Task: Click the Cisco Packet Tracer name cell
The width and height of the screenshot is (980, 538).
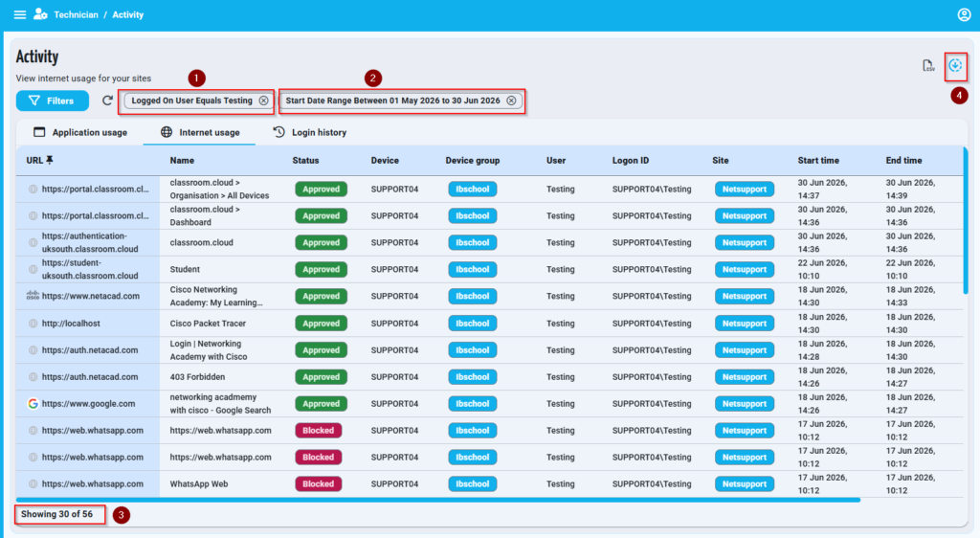Action: click(208, 324)
